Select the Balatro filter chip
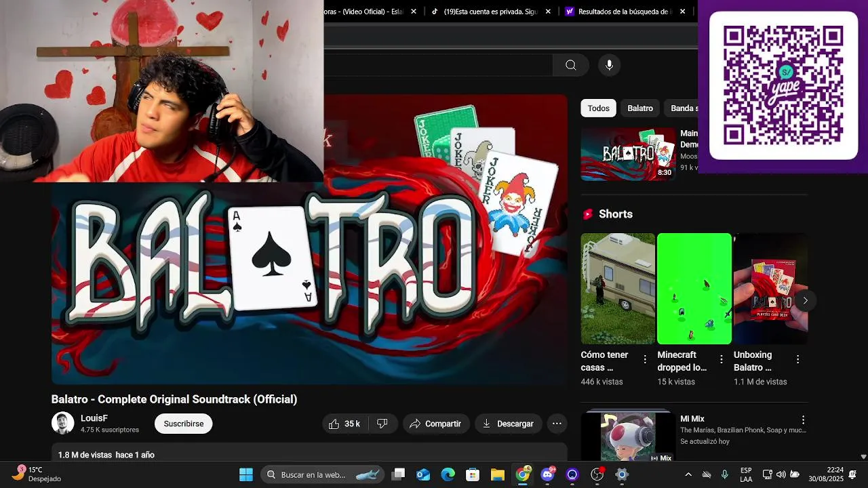 point(640,108)
